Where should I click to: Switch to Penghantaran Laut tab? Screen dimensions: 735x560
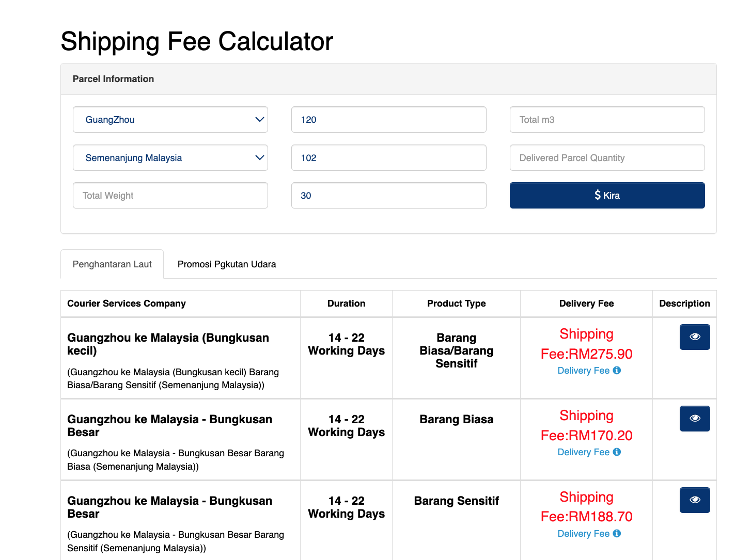click(x=112, y=264)
